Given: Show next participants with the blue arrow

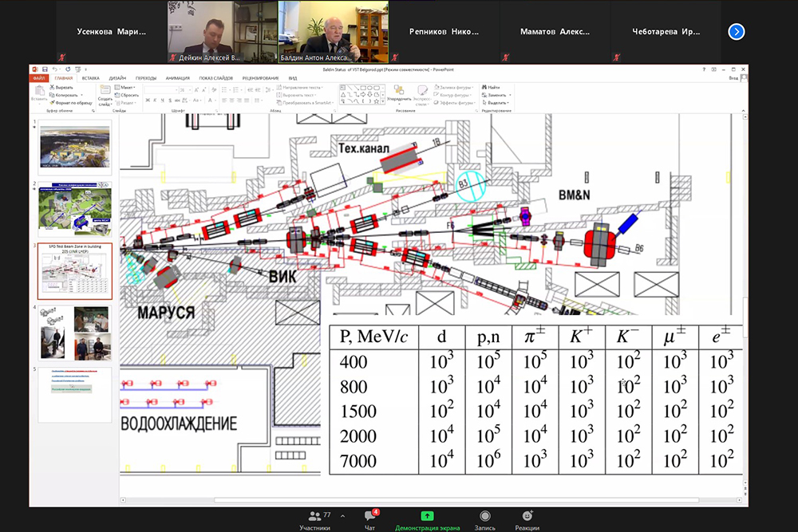Looking at the screenshot, I should click(737, 32).
